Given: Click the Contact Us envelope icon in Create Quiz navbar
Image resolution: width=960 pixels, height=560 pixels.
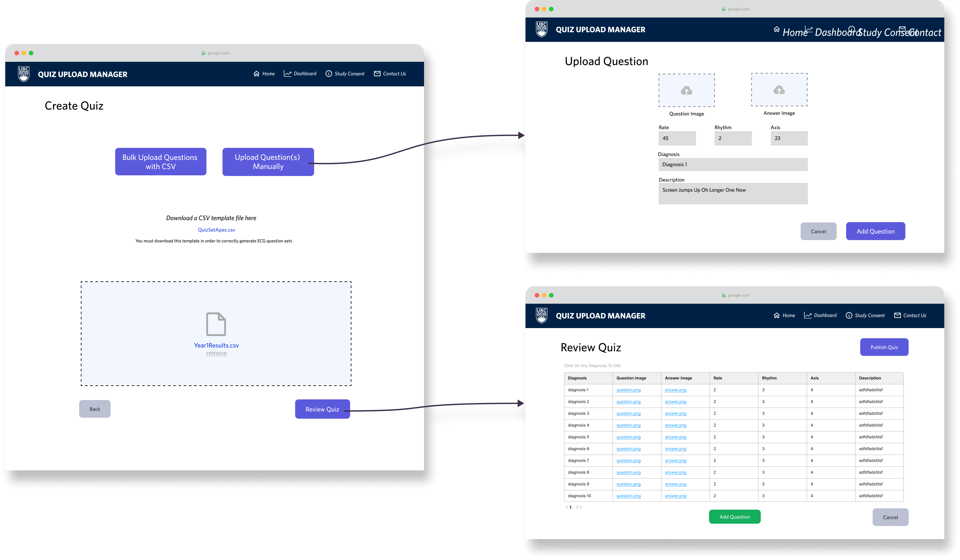Looking at the screenshot, I should 377,74.
